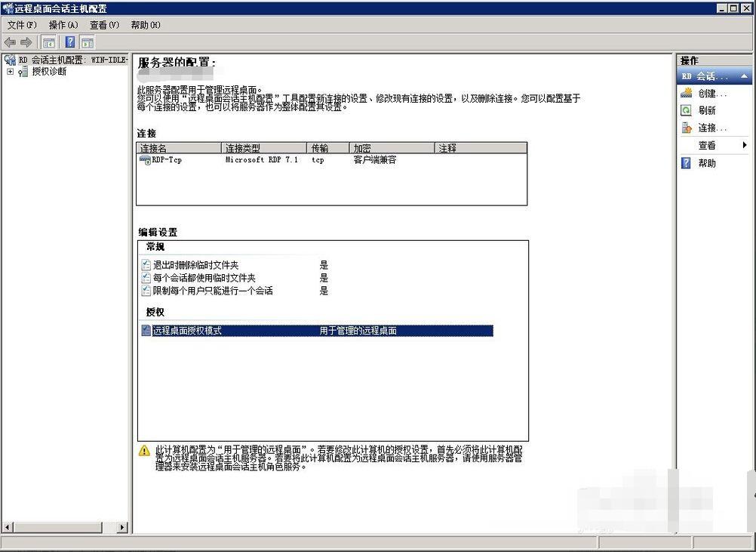The width and height of the screenshot is (756, 552).
Task: Toggle the show/hide action pane toolbar icon
Action: [x=88, y=42]
